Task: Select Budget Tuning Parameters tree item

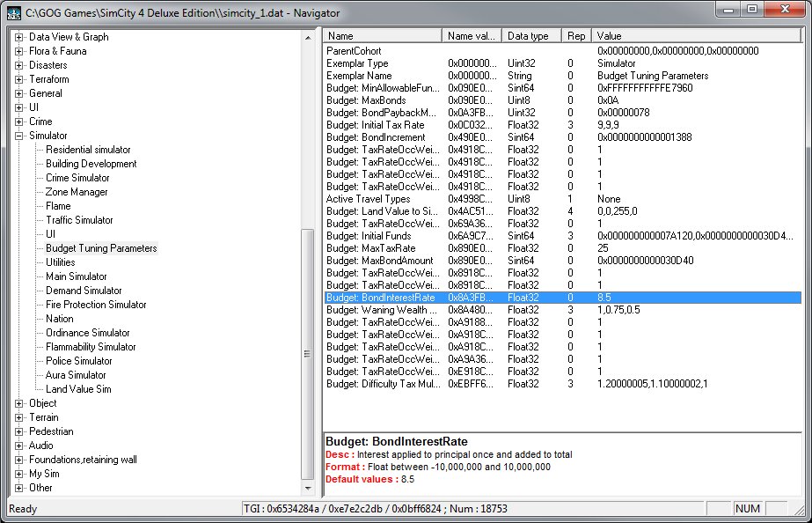Action: click(x=101, y=248)
